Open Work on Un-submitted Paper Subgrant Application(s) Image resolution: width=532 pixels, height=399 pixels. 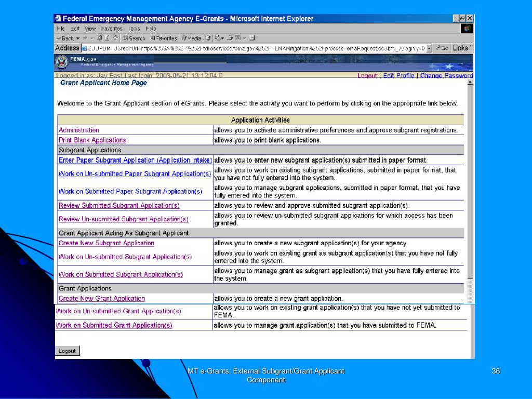pyautogui.click(x=135, y=174)
